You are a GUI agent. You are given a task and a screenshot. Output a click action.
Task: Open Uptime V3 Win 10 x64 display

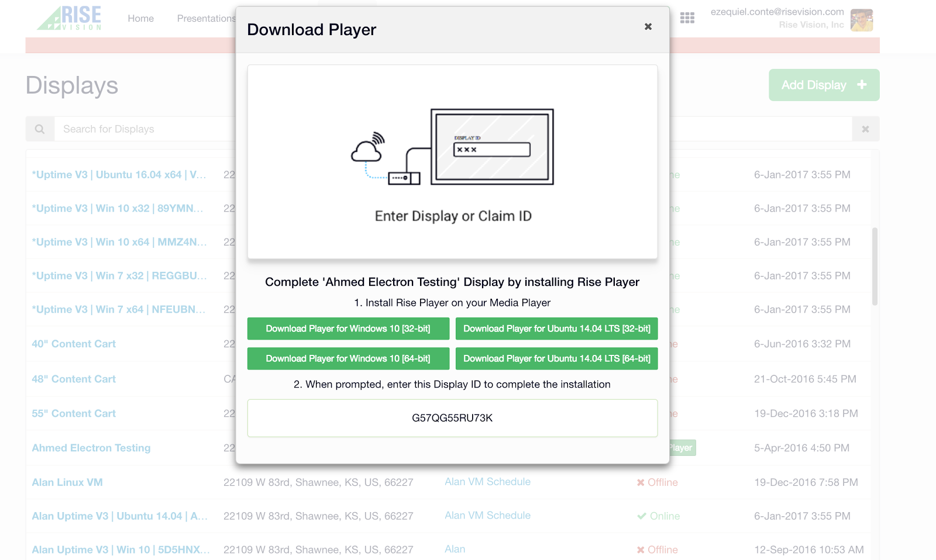point(119,242)
